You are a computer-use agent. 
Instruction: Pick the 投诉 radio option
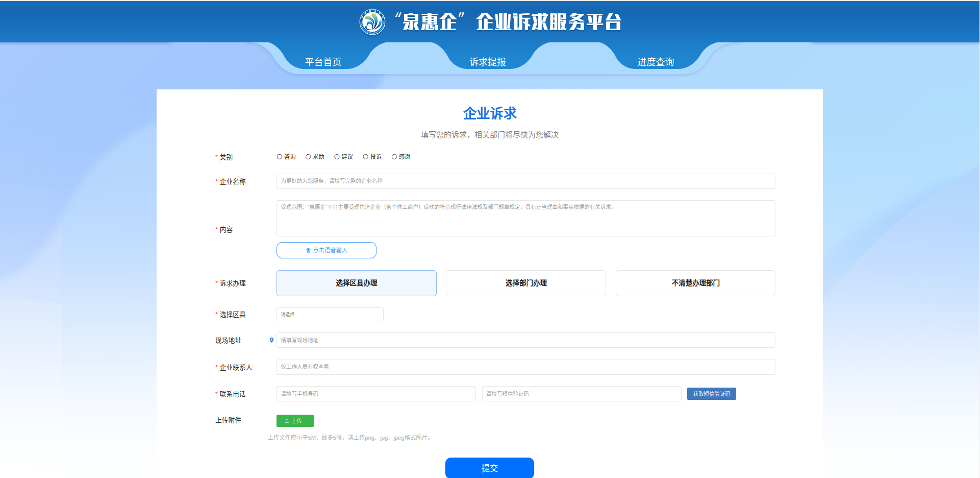click(x=365, y=157)
